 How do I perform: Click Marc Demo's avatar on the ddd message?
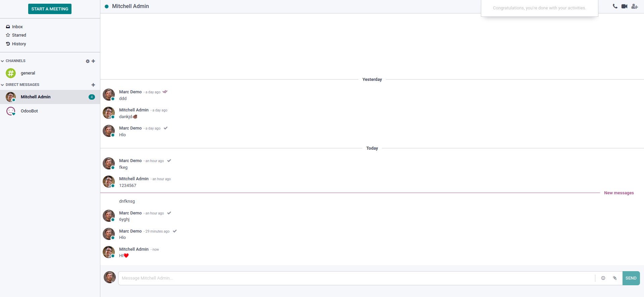pos(108,95)
